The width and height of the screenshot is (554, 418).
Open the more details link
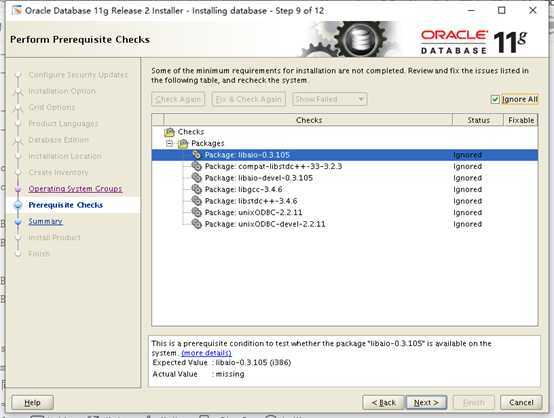[207, 353]
